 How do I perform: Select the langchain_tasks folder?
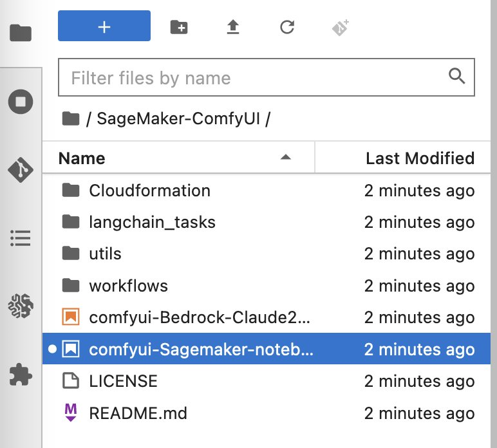coord(267,222)
